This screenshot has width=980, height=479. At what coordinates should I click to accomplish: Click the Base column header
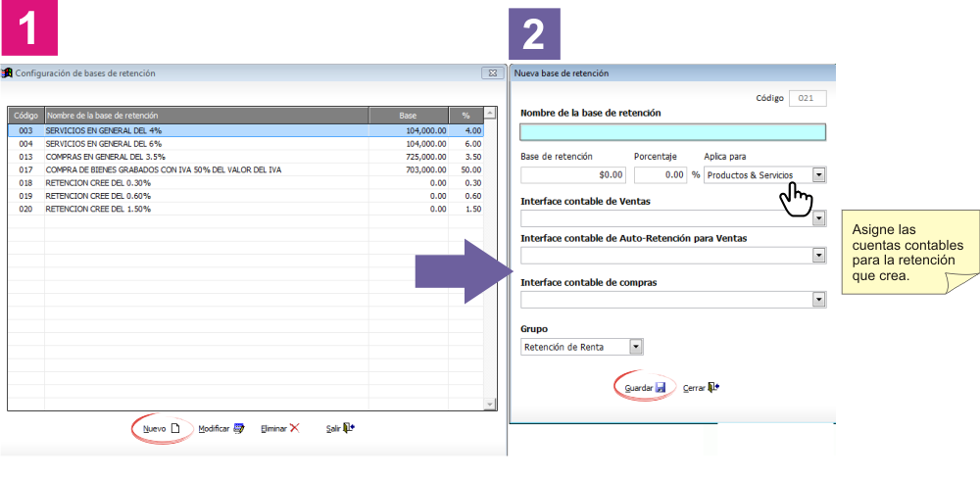tap(409, 116)
